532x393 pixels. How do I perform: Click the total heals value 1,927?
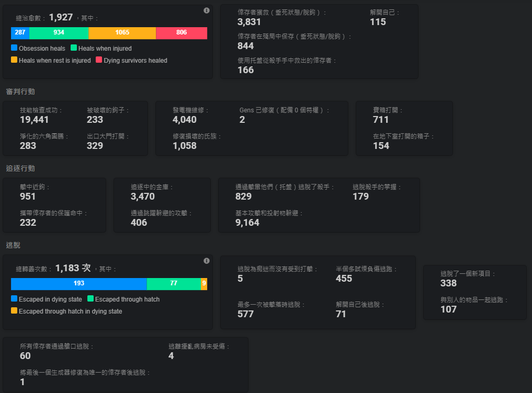61,17
